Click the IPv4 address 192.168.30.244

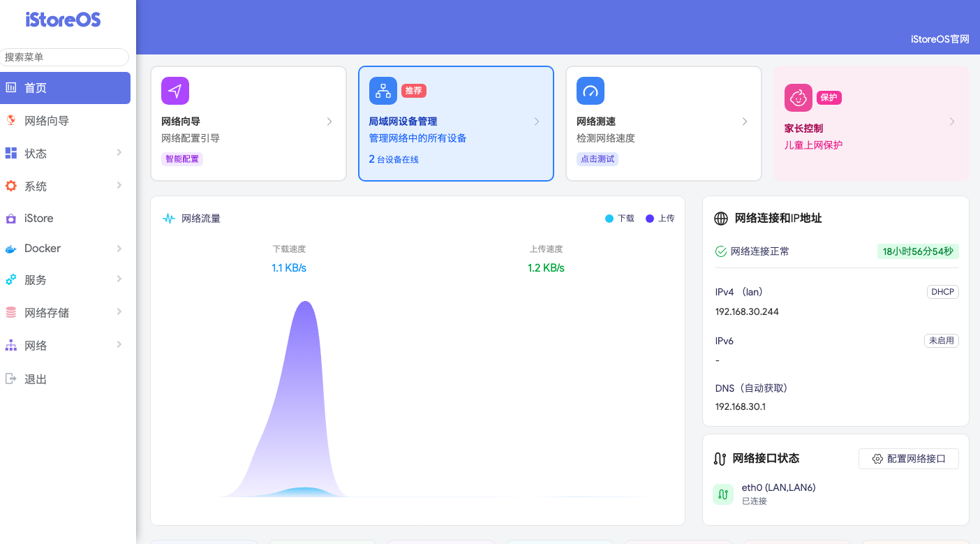747,311
